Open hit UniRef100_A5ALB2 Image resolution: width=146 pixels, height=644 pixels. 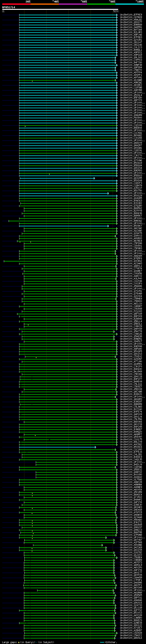[x=131, y=20]
